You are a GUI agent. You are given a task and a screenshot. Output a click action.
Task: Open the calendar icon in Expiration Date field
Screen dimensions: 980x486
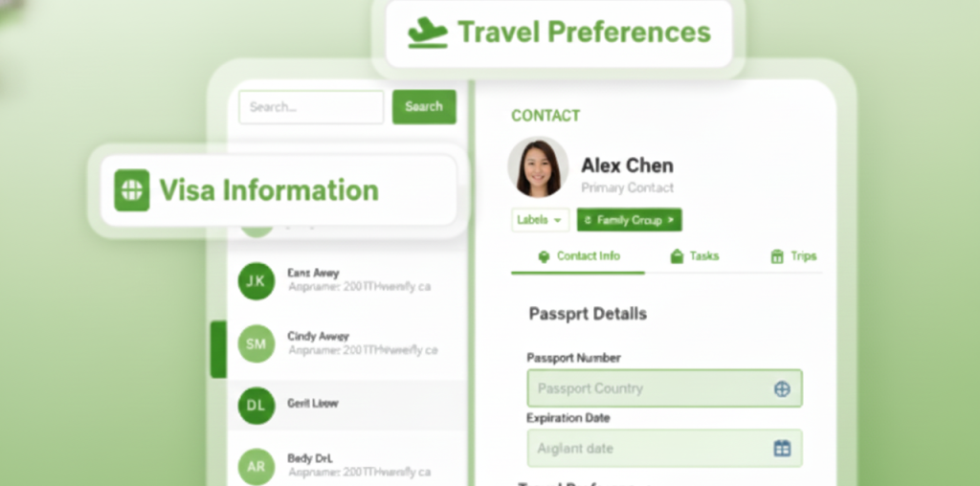click(x=782, y=448)
